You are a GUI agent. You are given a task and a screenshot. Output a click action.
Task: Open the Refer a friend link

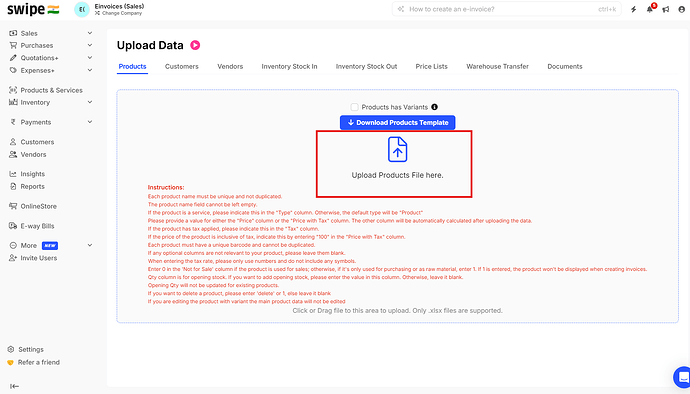(39, 362)
